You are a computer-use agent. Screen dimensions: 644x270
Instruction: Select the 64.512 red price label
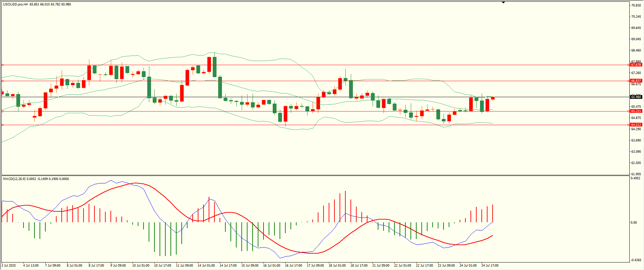click(x=636, y=125)
